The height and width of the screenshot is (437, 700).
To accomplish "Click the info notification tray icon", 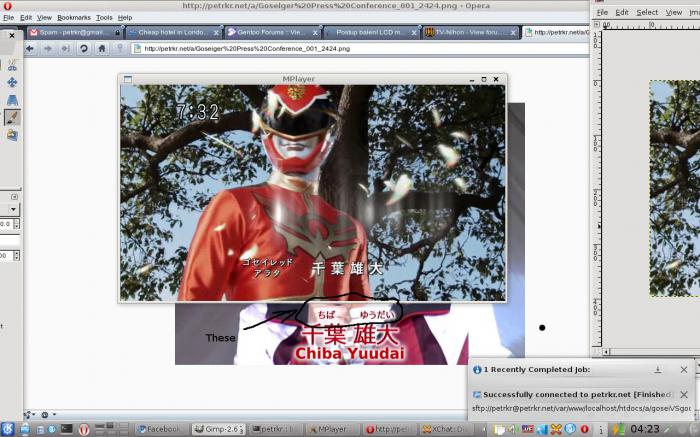I will point(601,430).
